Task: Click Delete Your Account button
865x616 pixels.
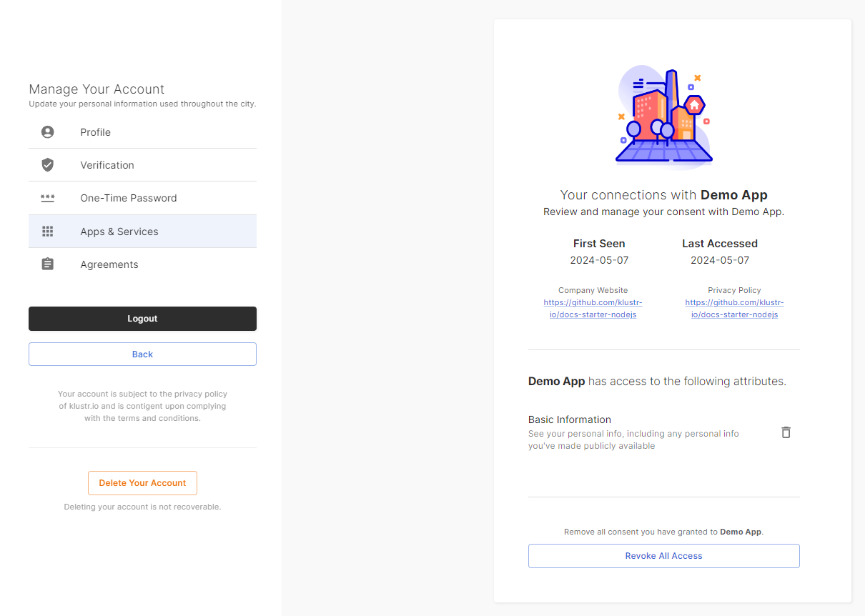Action: pyautogui.click(x=142, y=483)
